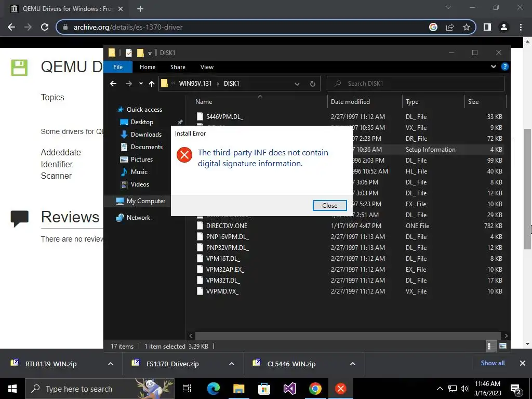Screen dimensions: 532x399
Task: Select the DIRECTXV.ONE file
Action: click(227, 225)
